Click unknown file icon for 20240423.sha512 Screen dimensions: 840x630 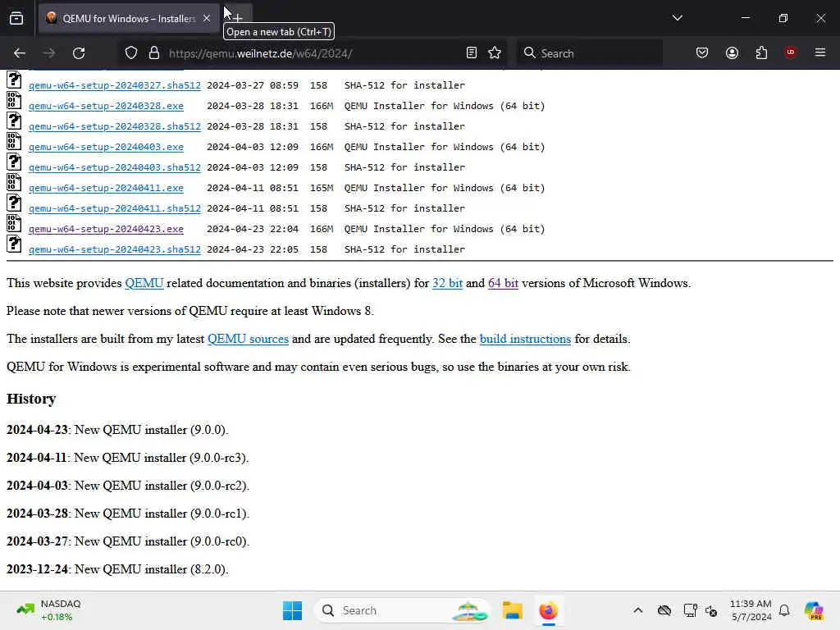(x=14, y=244)
